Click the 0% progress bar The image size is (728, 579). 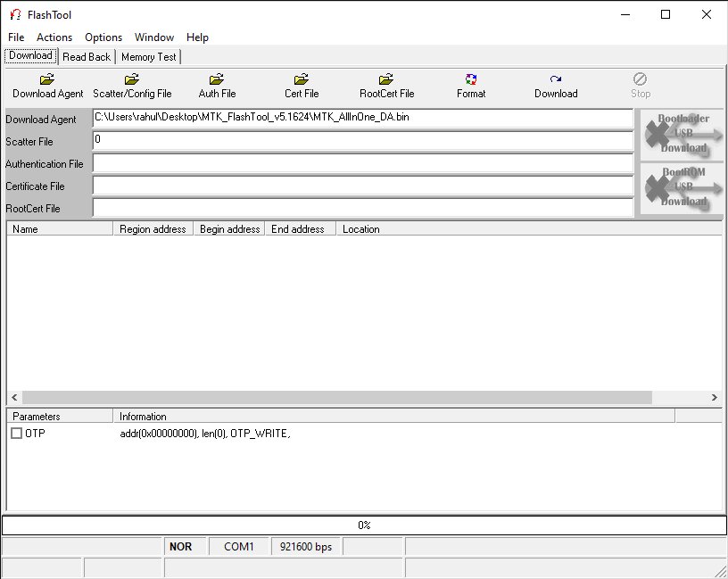[x=364, y=525]
